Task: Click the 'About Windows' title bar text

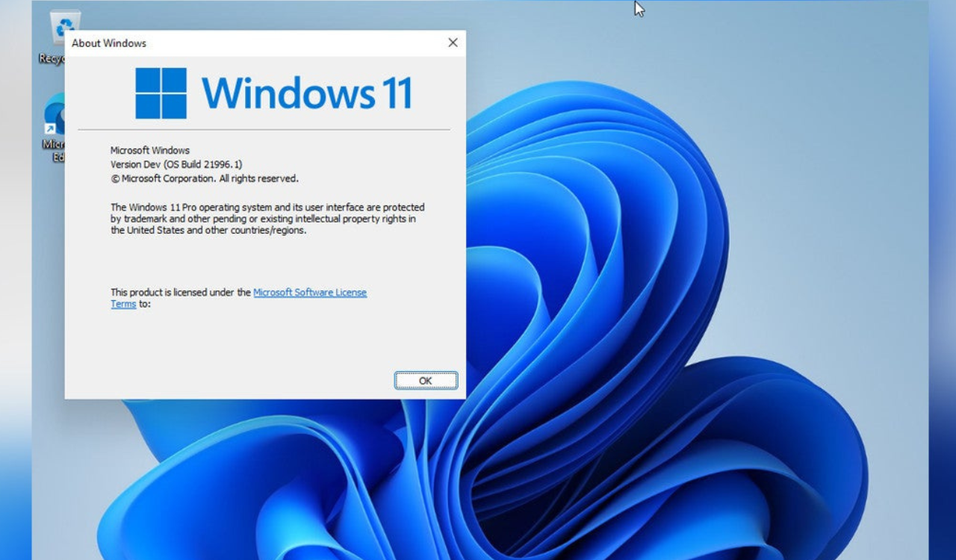Action: pyautogui.click(x=109, y=43)
